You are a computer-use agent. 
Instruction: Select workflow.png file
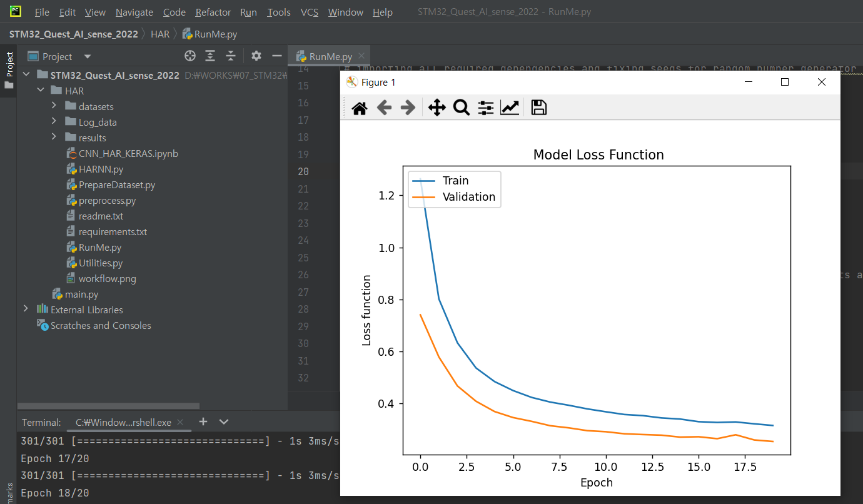click(x=107, y=278)
